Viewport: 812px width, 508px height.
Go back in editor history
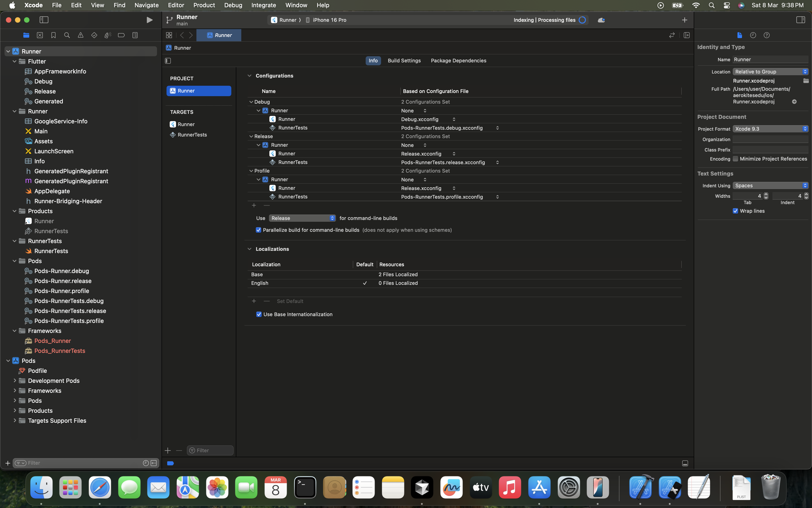[x=181, y=35]
